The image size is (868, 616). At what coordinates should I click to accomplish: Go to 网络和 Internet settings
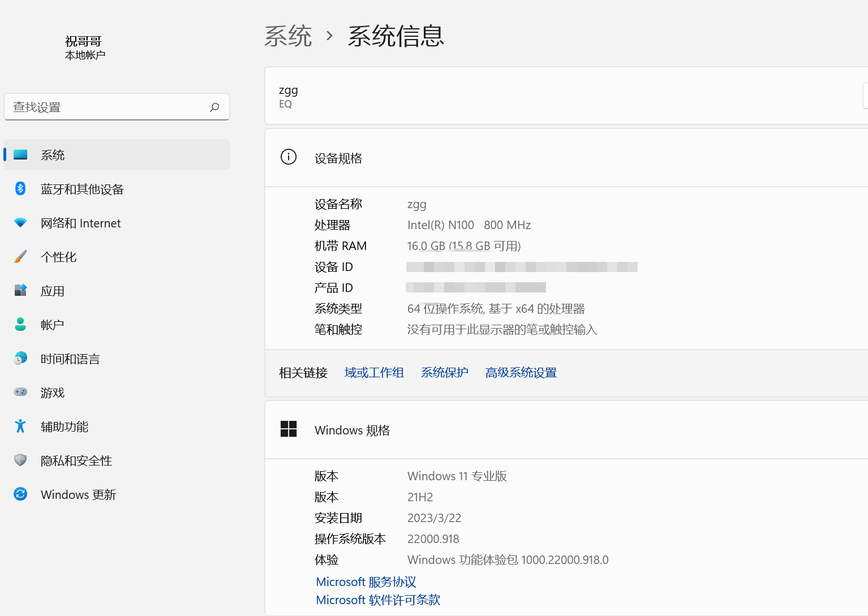pos(117,223)
